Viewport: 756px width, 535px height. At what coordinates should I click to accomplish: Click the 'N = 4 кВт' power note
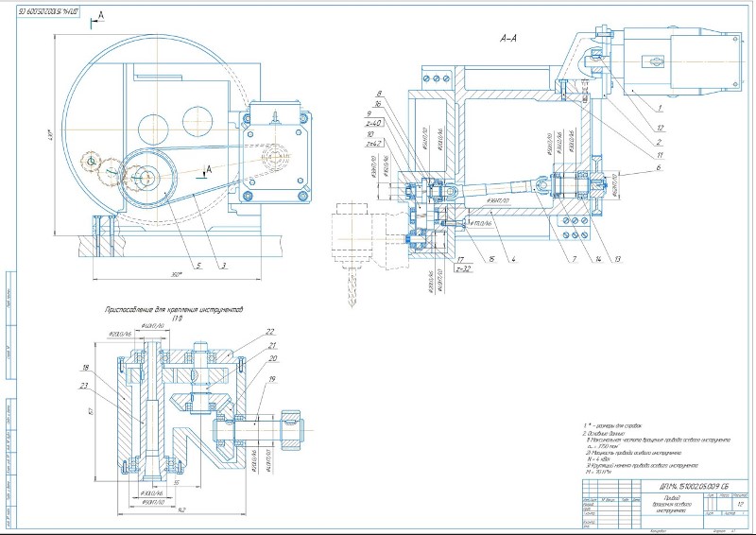[x=598, y=459]
